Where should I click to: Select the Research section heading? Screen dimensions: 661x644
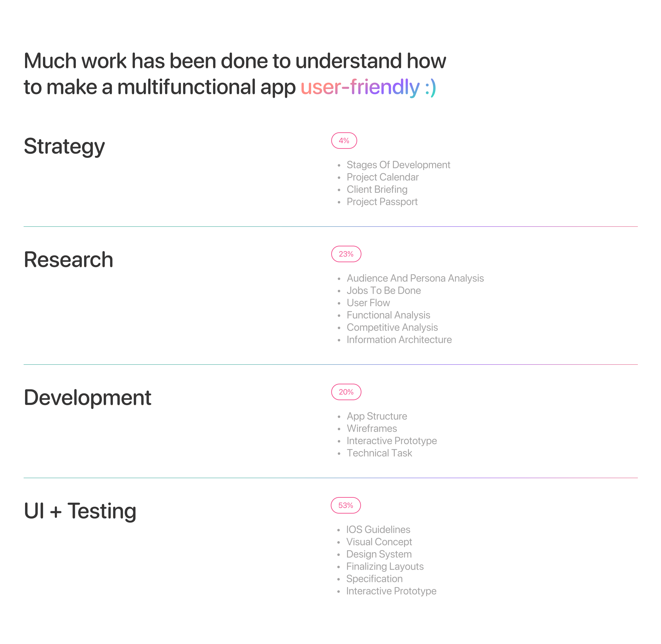pyautogui.click(x=68, y=260)
